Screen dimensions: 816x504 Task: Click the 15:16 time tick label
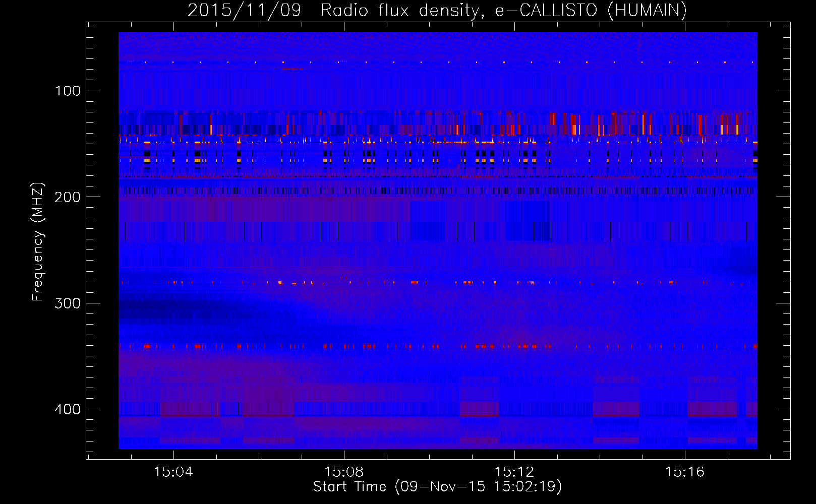(685, 472)
